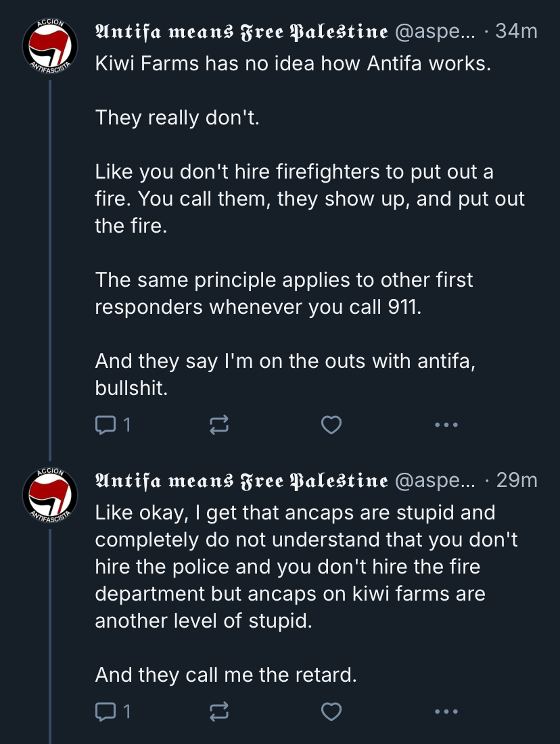Open more options on the 34m post
The image size is (560, 744).
point(446,425)
